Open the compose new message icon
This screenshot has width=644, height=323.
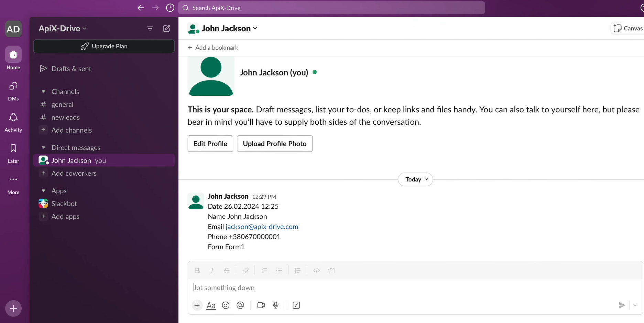click(166, 28)
